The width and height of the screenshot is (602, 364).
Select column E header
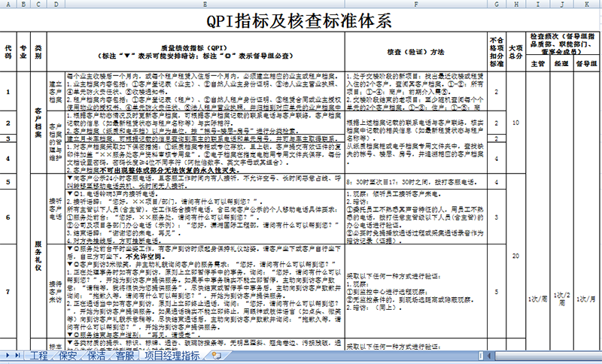click(x=205, y=5)
